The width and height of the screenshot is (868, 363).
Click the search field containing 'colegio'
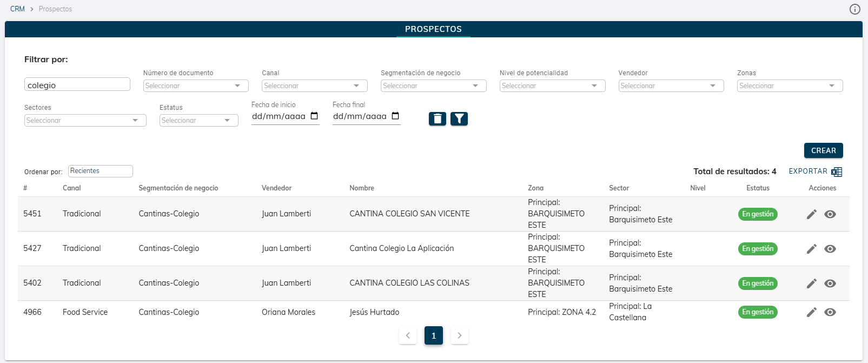[x=77, y=85]
